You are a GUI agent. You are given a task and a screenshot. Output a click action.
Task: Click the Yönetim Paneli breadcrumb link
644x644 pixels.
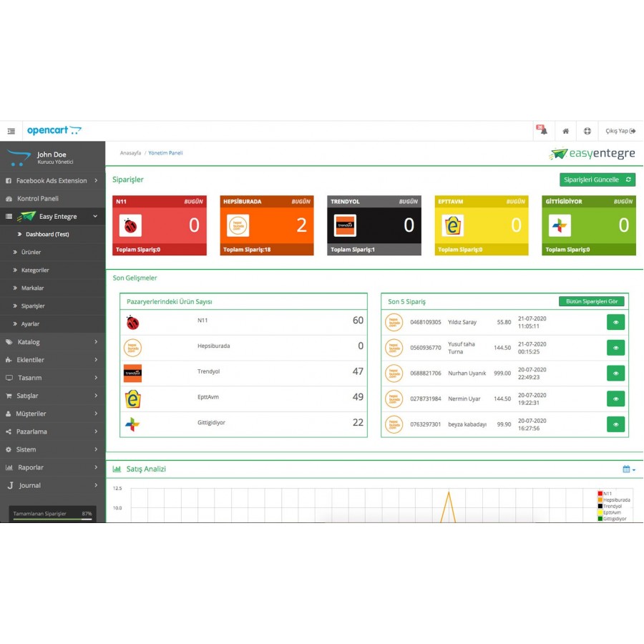point(165,153)
